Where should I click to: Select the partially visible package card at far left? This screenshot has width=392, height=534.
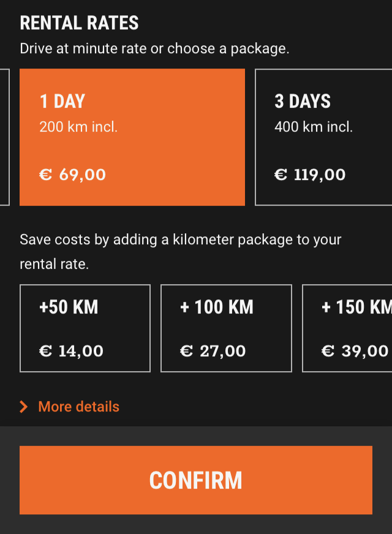pos(4,137)
